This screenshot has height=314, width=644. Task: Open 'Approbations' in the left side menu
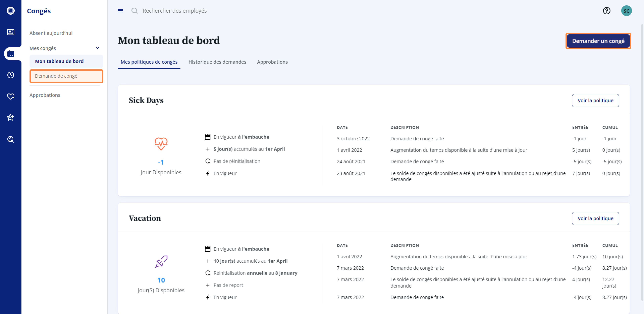(x=45, y=95)
